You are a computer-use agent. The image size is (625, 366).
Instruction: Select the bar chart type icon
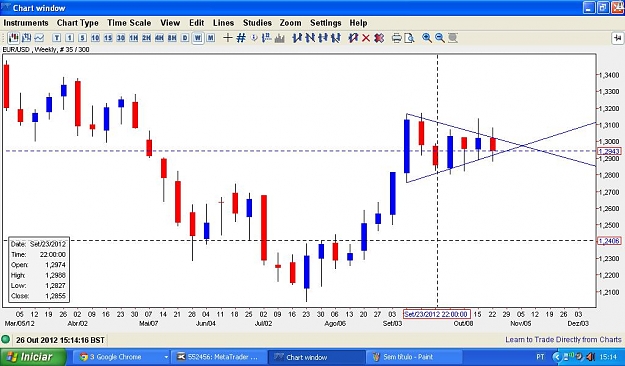[26, 38]
